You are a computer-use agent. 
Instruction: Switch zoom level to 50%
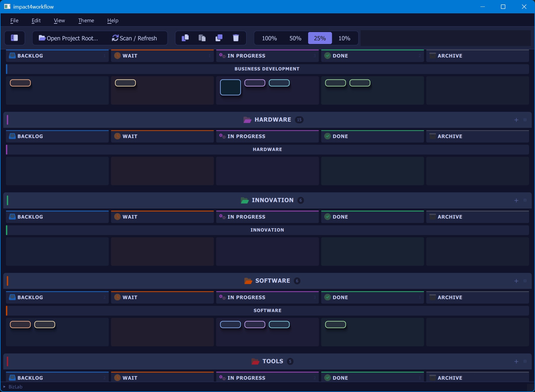pyautogui.click(x=295, y=38)
